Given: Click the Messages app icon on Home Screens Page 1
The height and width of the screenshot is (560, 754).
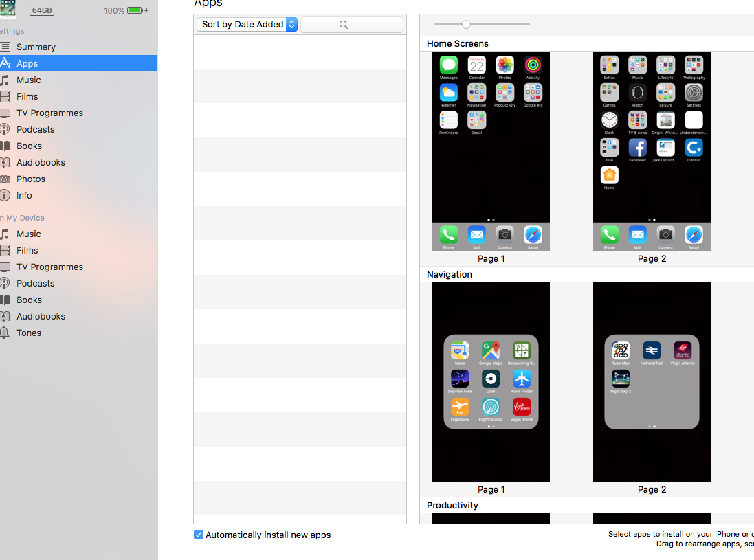Looking at the screenshot, I should (x=448, y=65).
